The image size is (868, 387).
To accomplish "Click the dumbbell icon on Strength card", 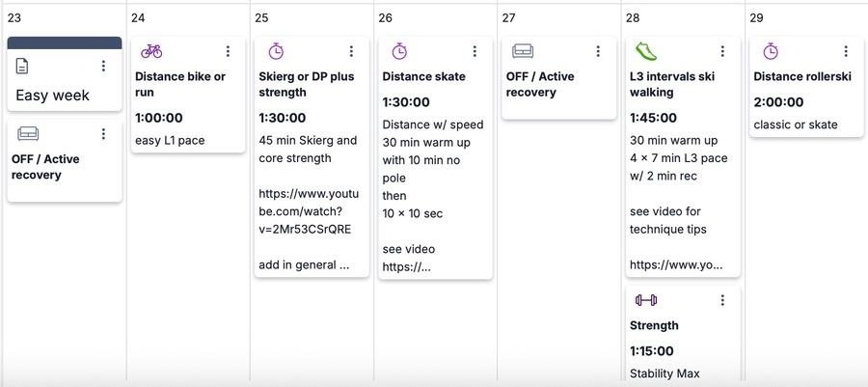I will click(x=646, y=300).
